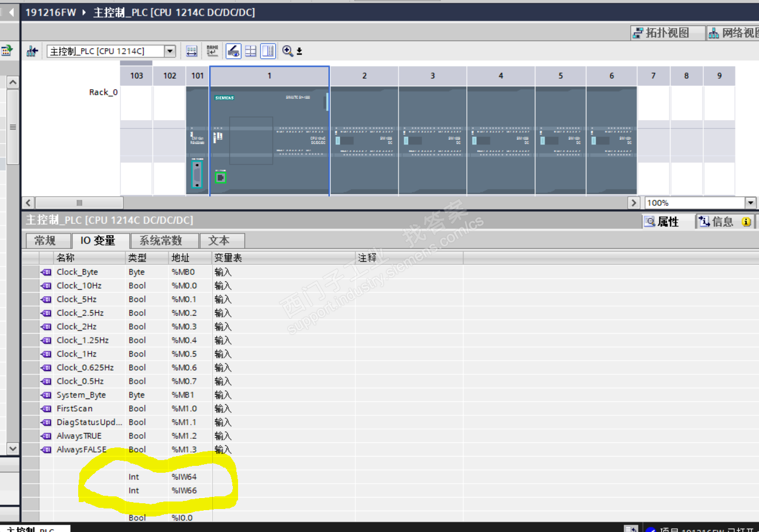Click the tag icon beside Clock_10Hz
759x532 pixels.
pyautogui.click(x=46, y=286)
